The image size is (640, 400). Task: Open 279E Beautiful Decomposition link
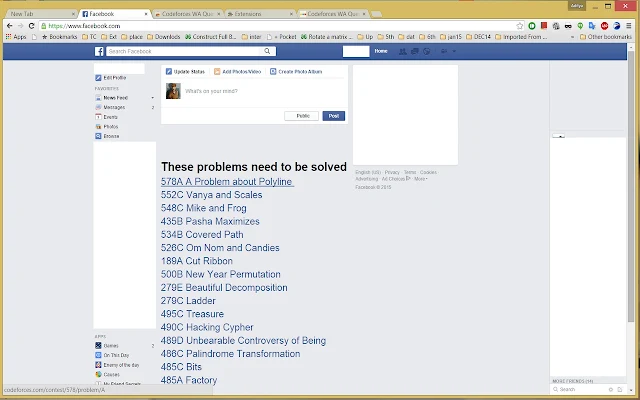tap(224, 287)
